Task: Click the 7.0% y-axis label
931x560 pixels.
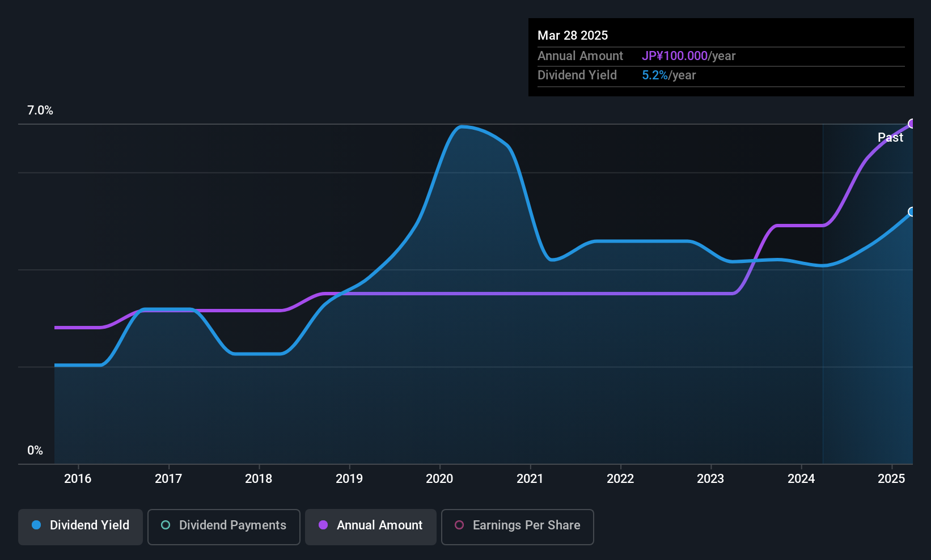Action: coord(40,111)
